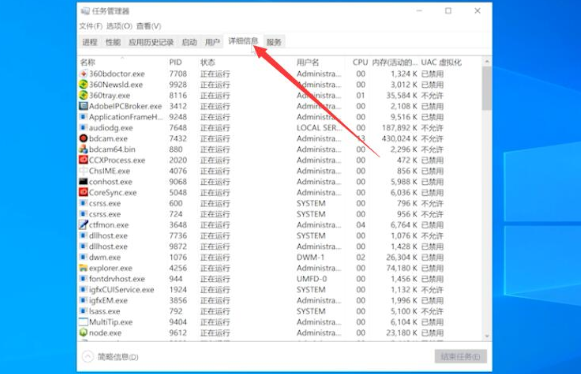Click the AdobeIPCBroker.exe process icon
581x374 pixels.
(83, 106)
